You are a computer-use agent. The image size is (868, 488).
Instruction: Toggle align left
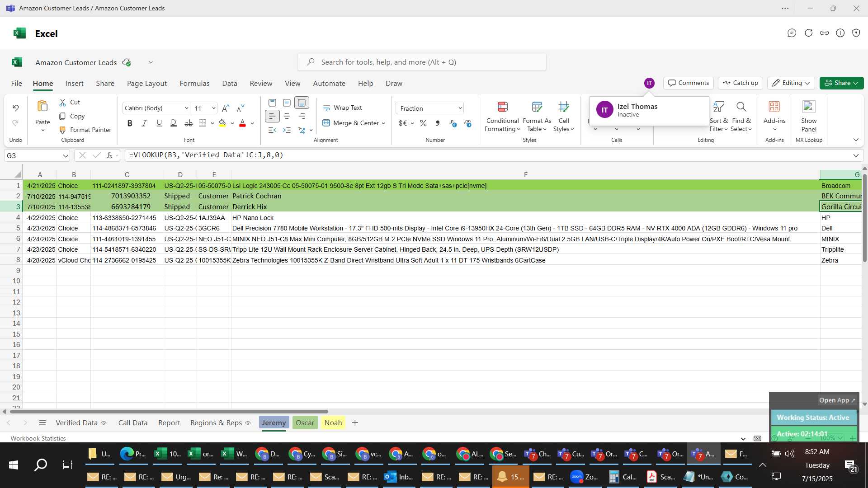coord(272,116)
